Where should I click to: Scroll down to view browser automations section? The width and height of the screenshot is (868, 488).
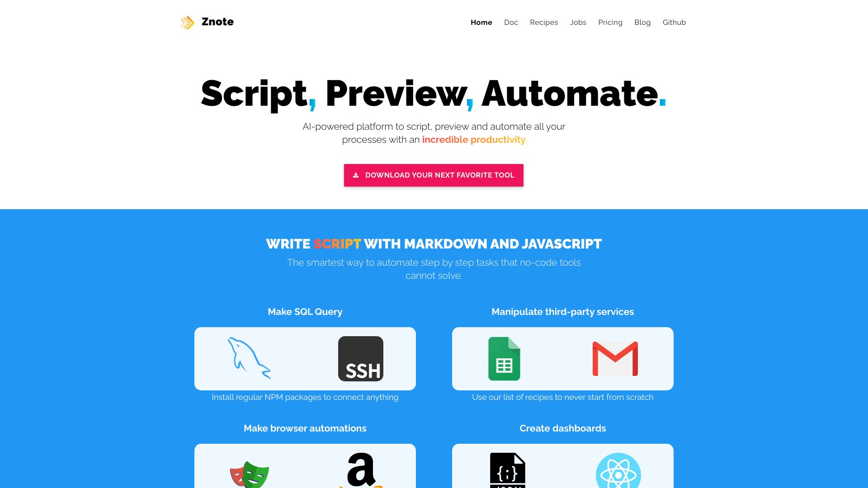305,428
